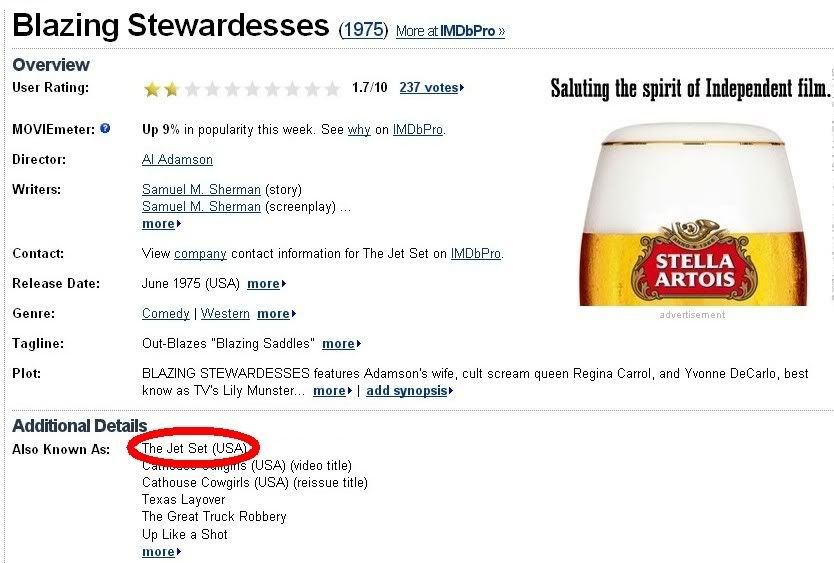Open director Al Adamson's page
The width and height of the screenshot is (834, 563).
coord(177,159)
